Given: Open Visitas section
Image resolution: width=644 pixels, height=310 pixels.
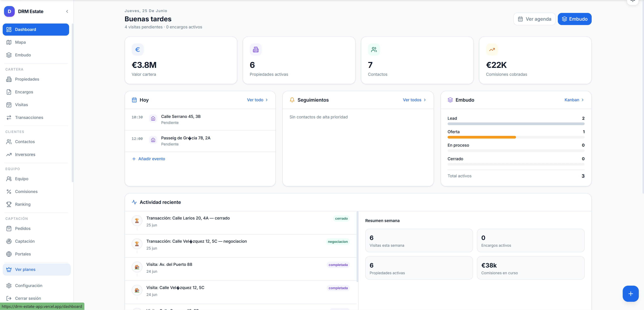Looking at the screenshot, I should click(x=36, y=105).
